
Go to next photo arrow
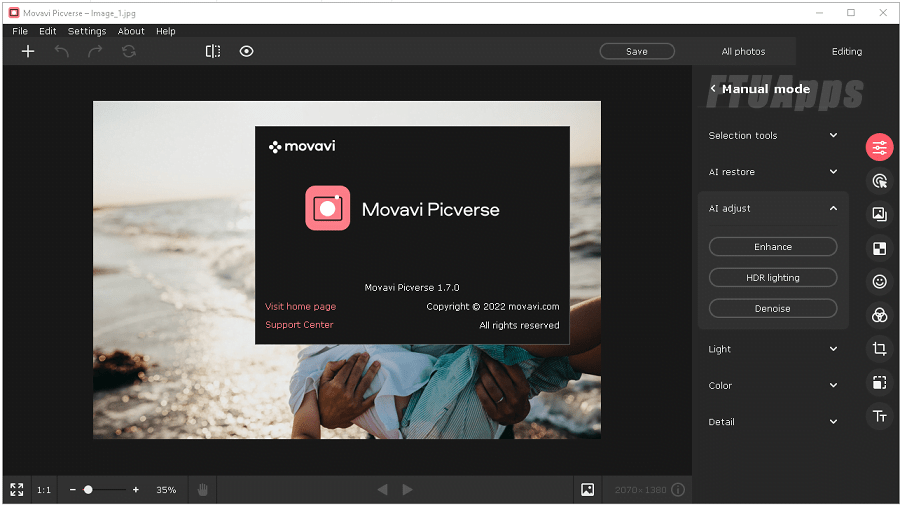408,490
